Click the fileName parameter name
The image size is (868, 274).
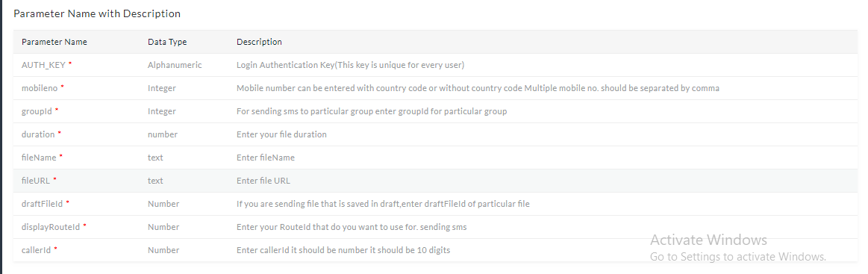tap(39, 158)
